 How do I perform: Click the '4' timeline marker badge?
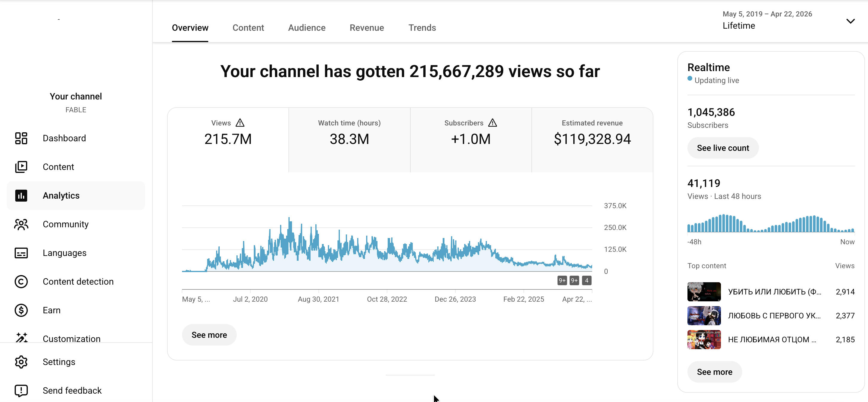pos(586,280)
